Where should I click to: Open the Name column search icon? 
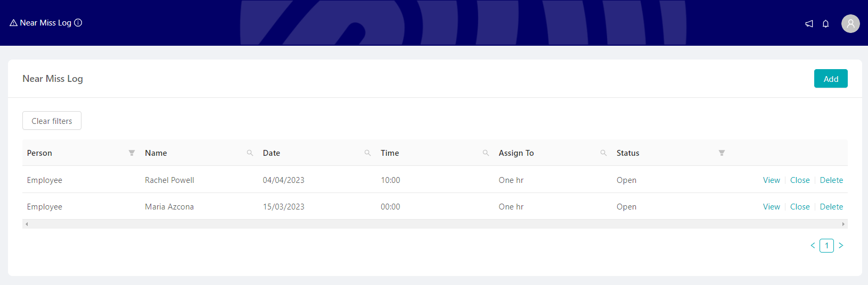point(250,153)
